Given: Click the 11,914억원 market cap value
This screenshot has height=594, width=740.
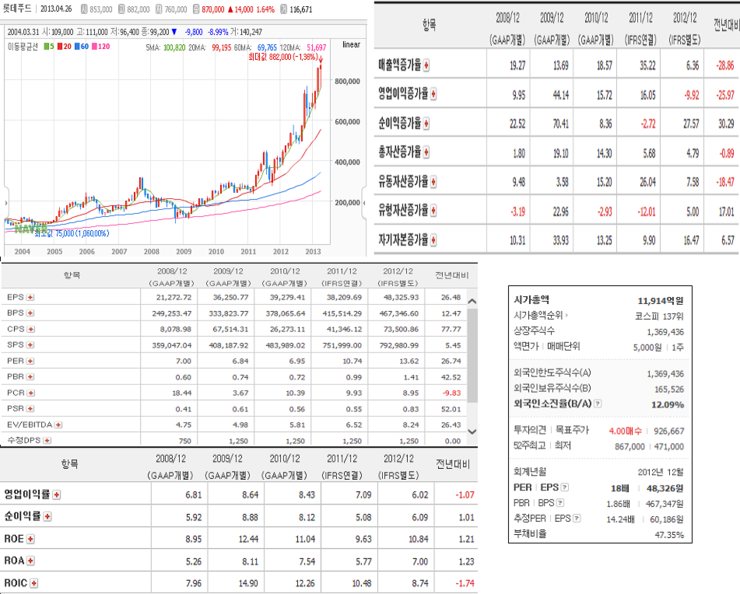Looking at the screenshot, I should tap(660, 301).
